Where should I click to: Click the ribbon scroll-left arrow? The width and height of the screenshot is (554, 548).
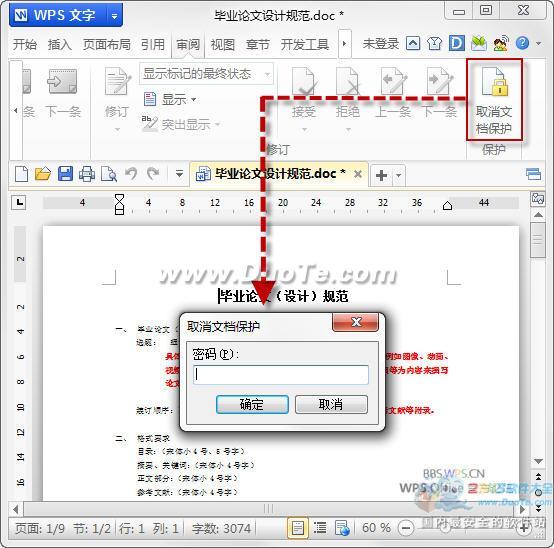tap(16, 111)
